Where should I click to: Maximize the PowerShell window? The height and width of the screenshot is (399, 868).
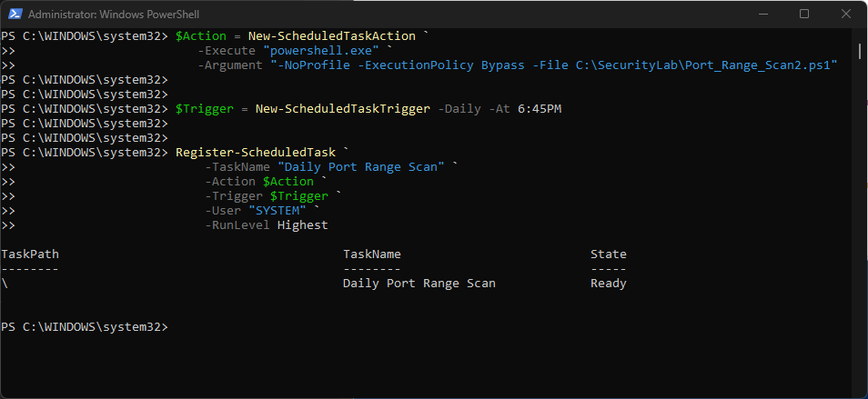804,14
